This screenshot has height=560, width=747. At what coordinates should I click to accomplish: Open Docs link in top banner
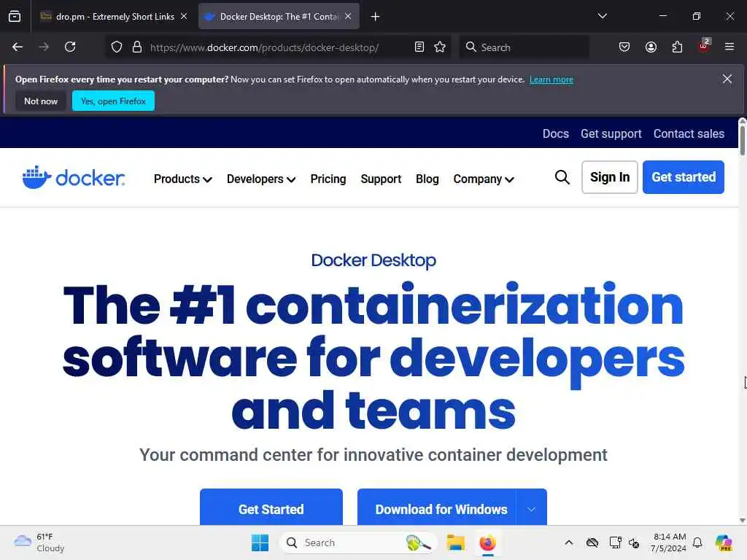pos(555,134)
